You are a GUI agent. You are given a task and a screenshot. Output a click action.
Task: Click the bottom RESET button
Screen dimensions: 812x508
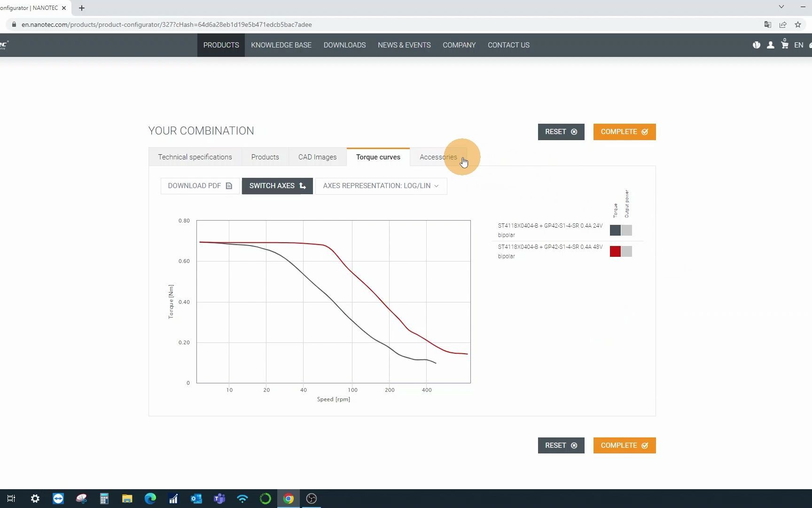561,445
